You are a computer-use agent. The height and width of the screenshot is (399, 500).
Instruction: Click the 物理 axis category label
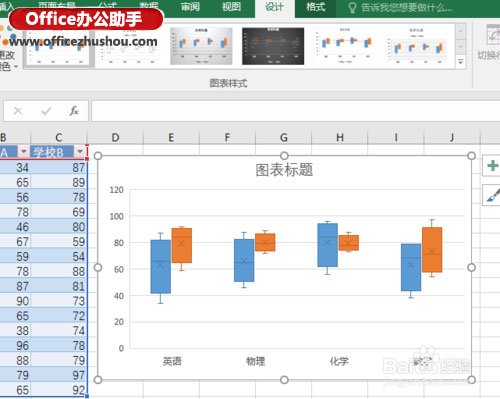(x=256, y=361)
